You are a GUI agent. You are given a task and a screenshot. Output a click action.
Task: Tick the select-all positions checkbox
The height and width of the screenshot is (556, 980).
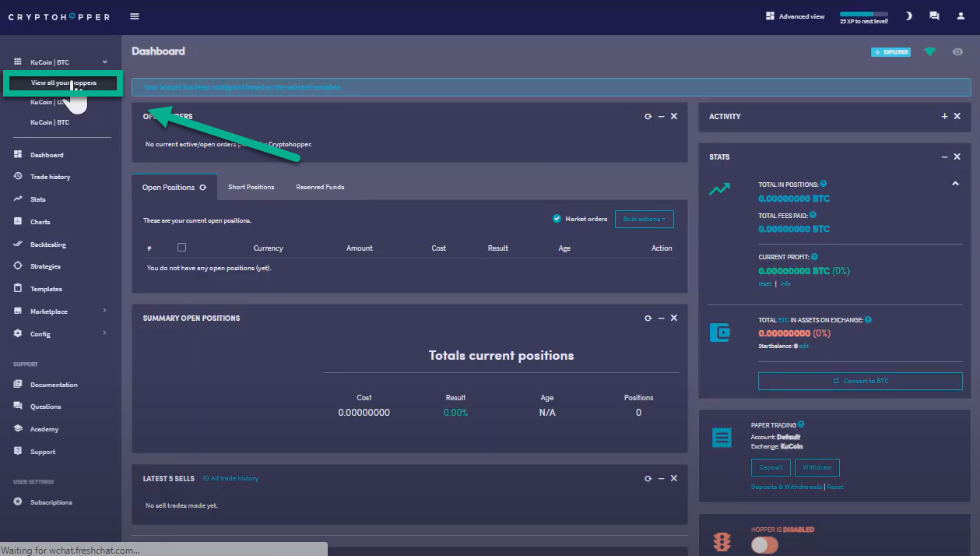click(181, 248)
